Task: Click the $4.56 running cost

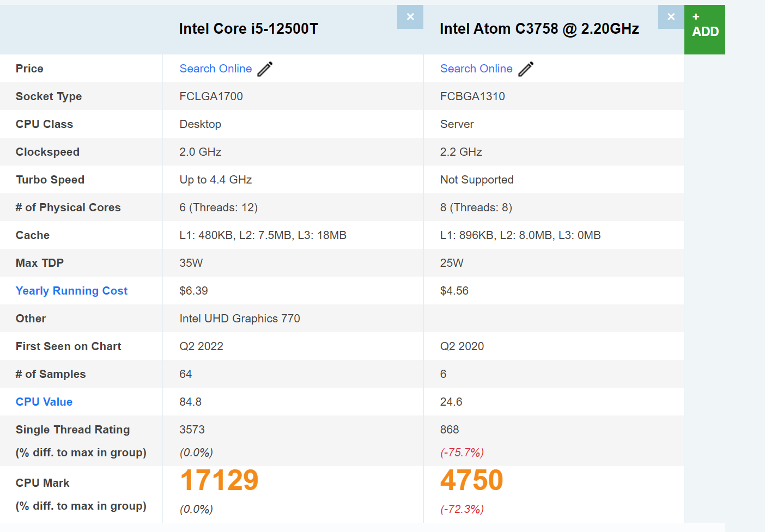Action: coord(454,291)
